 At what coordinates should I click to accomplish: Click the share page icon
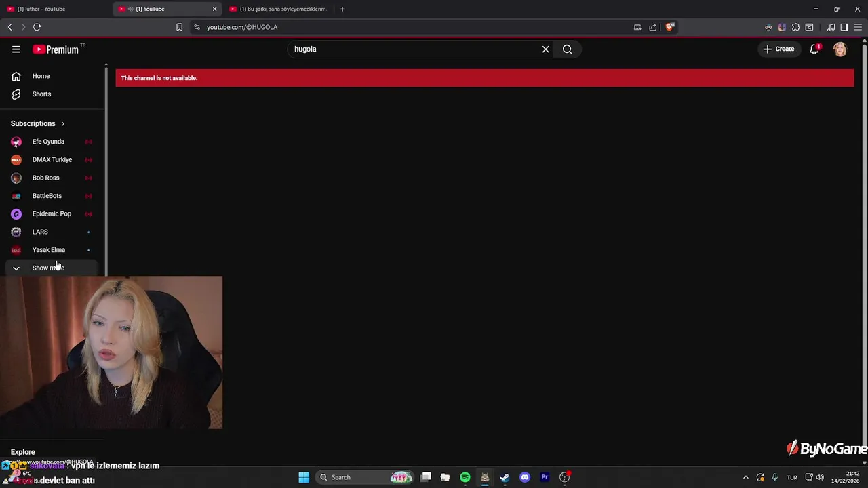[652, 27]
